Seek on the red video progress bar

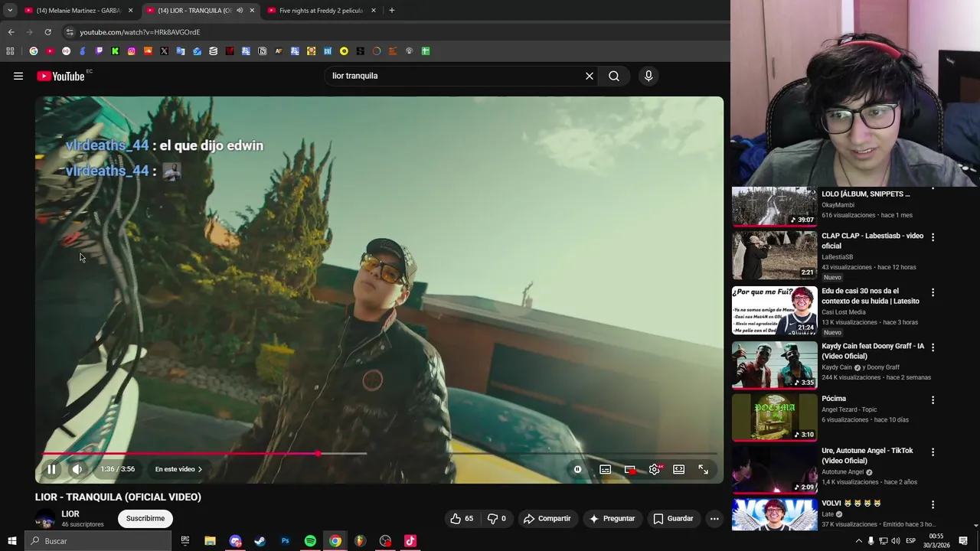click(180, 454)
